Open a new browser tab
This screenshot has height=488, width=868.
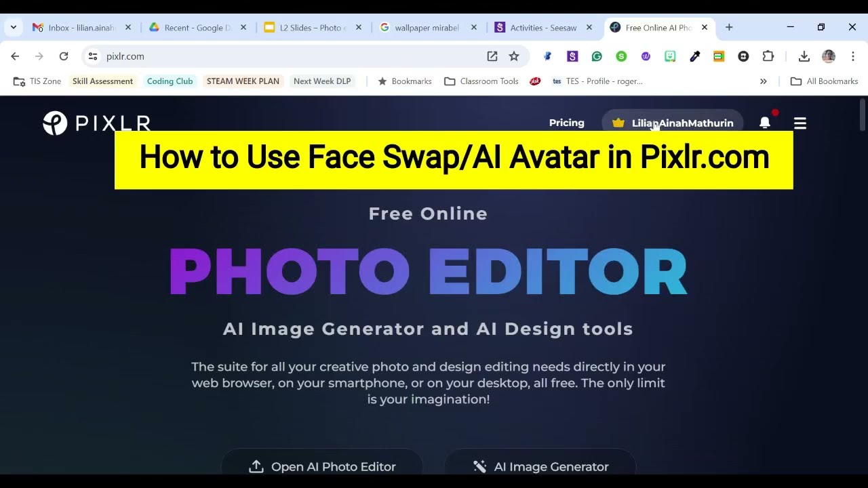(729, 27)
